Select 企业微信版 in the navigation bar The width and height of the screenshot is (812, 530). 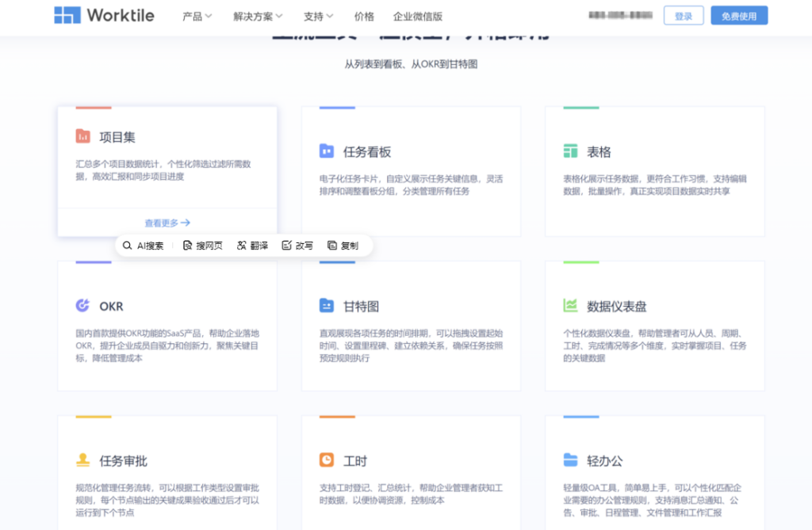pyautogui.click(x=419, y=15)
